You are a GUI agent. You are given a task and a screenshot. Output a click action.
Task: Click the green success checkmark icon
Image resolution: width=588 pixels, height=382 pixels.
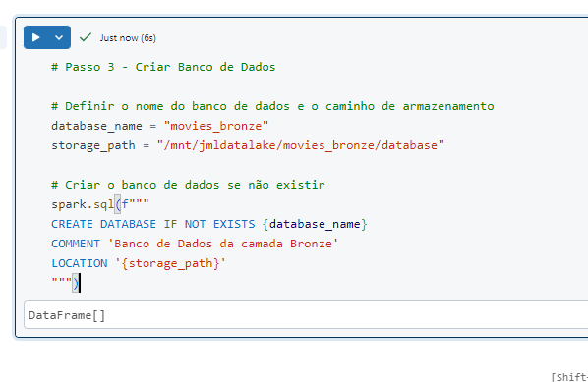coord(86,37)
